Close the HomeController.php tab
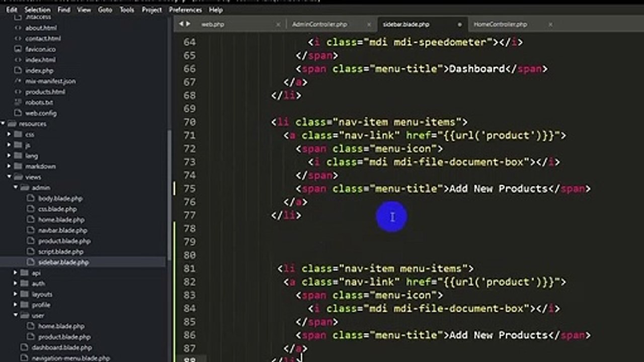Image resolution: width=644 pixels, height=362 pixels. (x=550, y=24)
